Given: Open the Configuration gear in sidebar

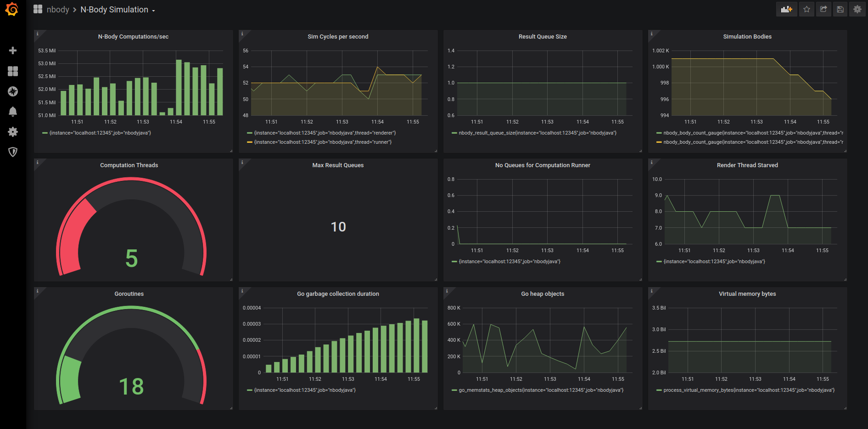Looking at the screenshot, I should (13, 132).
